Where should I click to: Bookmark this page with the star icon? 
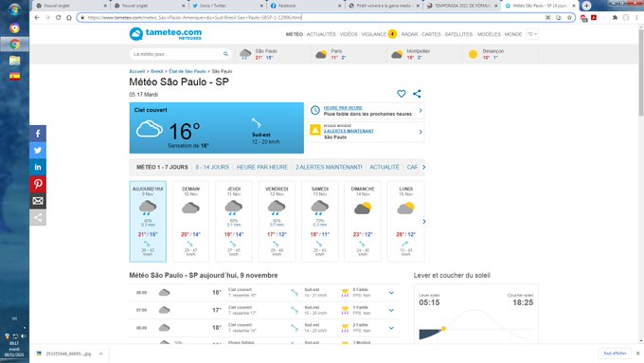pos(569,18)
